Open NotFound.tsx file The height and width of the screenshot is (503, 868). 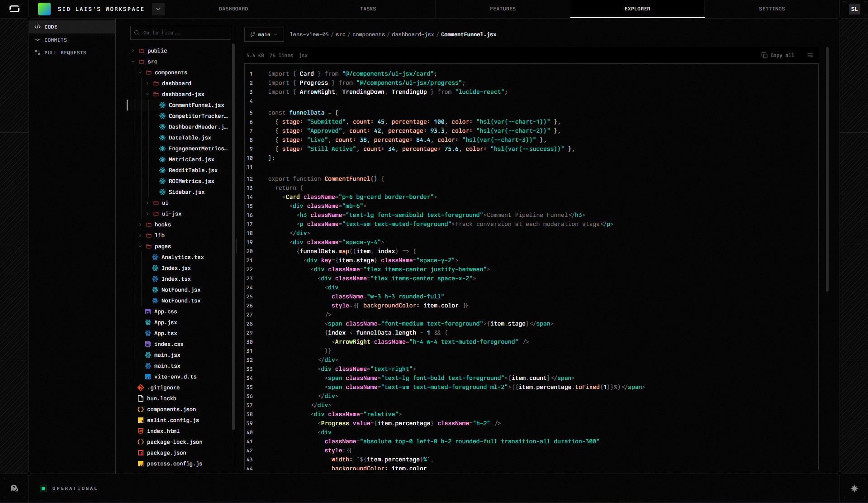(181, 301)
